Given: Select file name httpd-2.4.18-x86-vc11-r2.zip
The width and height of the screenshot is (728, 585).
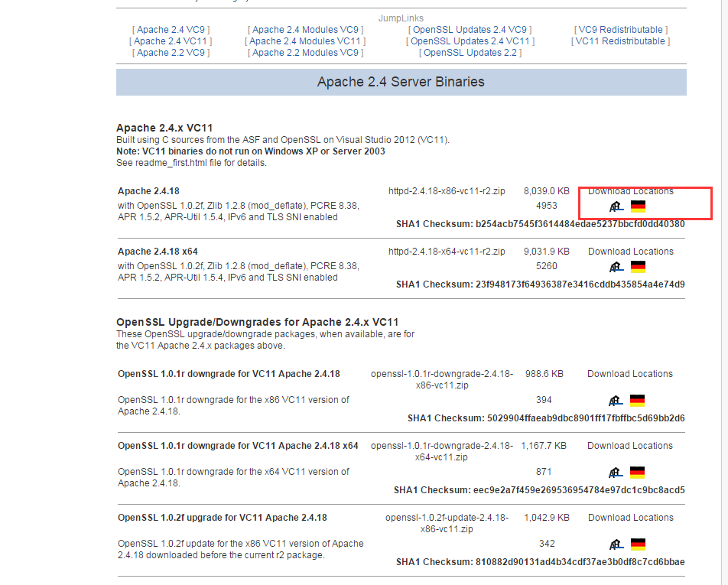Looking at the screenshot, I should tap(447, 191).
